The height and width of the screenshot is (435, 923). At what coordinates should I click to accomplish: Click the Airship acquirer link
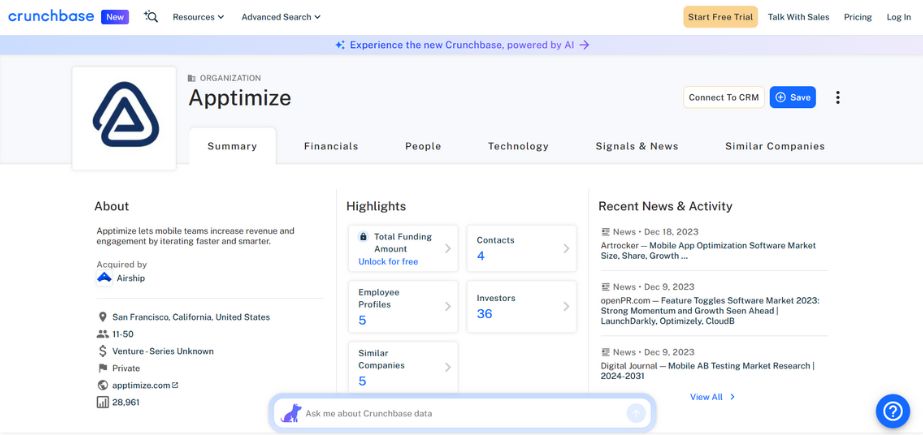(x=130, y=278)
